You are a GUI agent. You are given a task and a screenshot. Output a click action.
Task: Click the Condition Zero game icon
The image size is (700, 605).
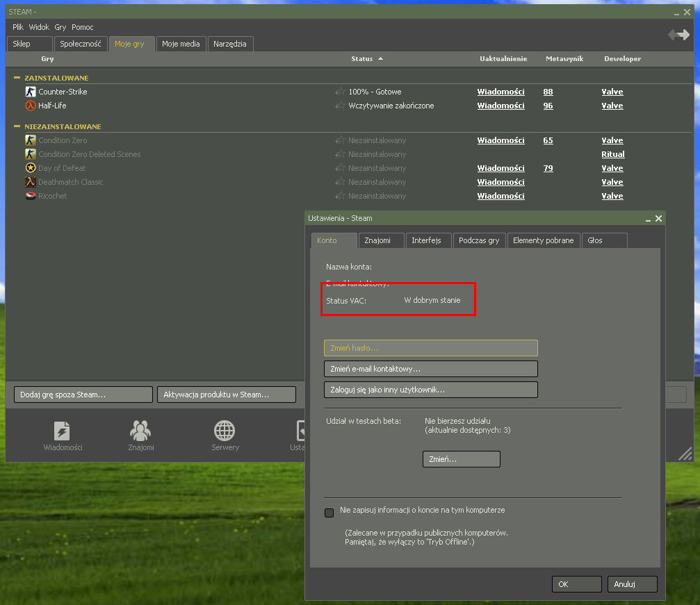pyautogui.click(x=31, y=140)
